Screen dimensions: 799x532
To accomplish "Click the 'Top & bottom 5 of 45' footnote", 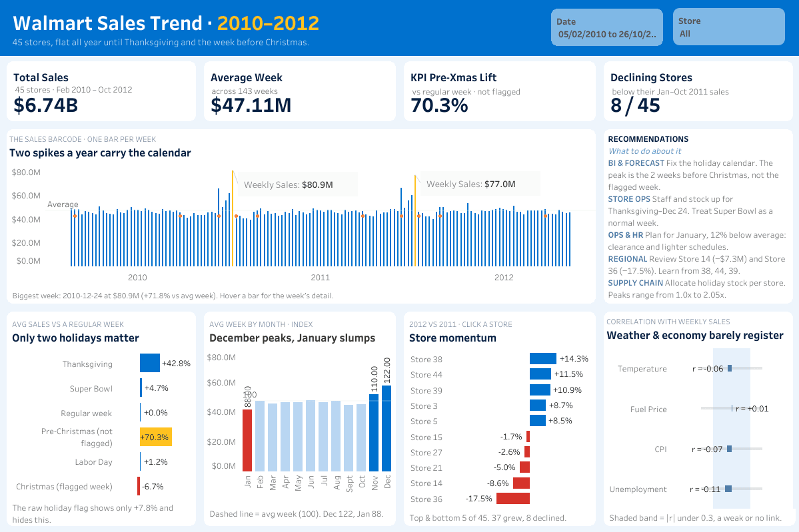I will click(x=488, y=518).
